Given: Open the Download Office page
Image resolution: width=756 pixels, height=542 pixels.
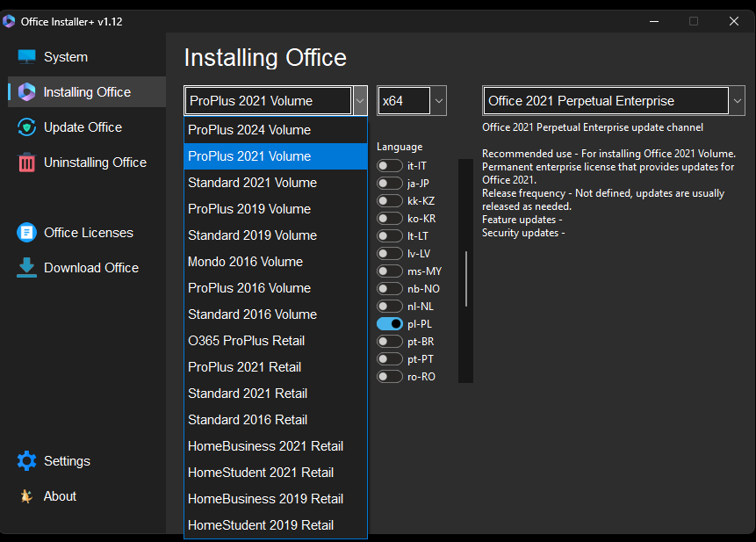Looking at the screenshot, I should (91, 268).
